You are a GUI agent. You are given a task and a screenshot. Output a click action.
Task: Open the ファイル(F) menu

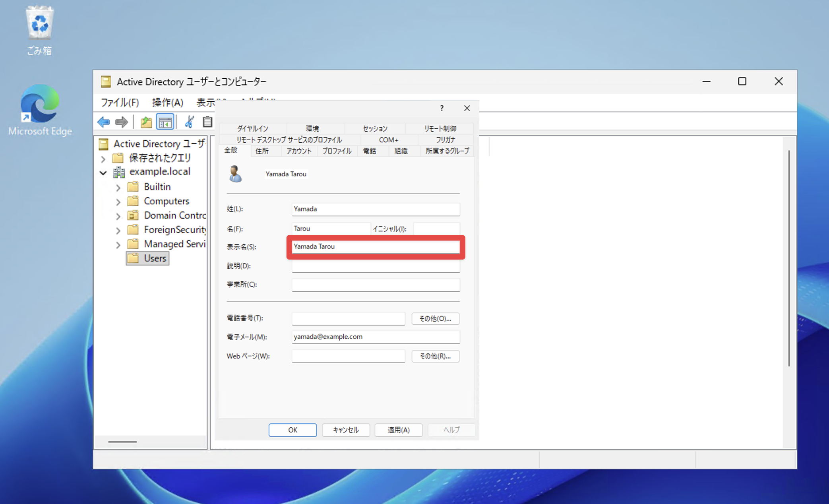click(120, 103)
